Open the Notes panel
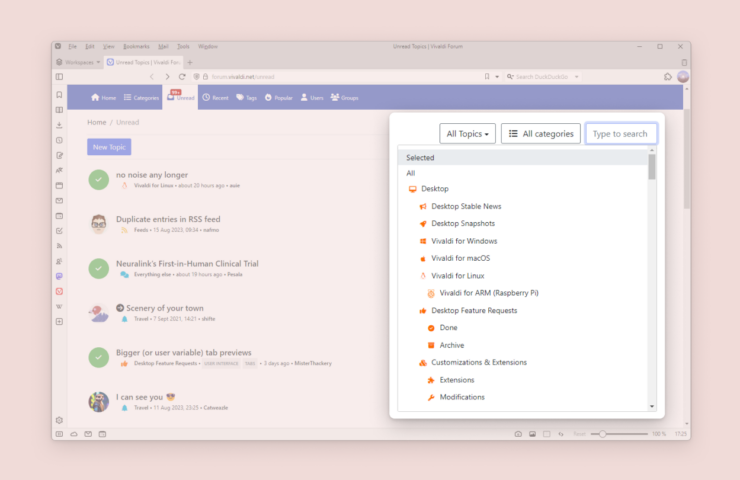Image resolution: width=740 pixels, height=480 pixels. click(59, 155)
